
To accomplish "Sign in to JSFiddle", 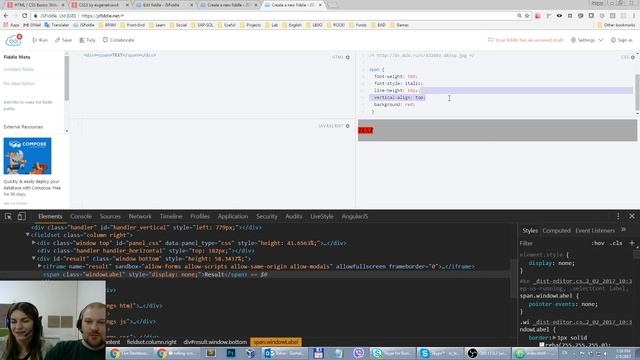I will pyautogui.click(x=621, y=40).
